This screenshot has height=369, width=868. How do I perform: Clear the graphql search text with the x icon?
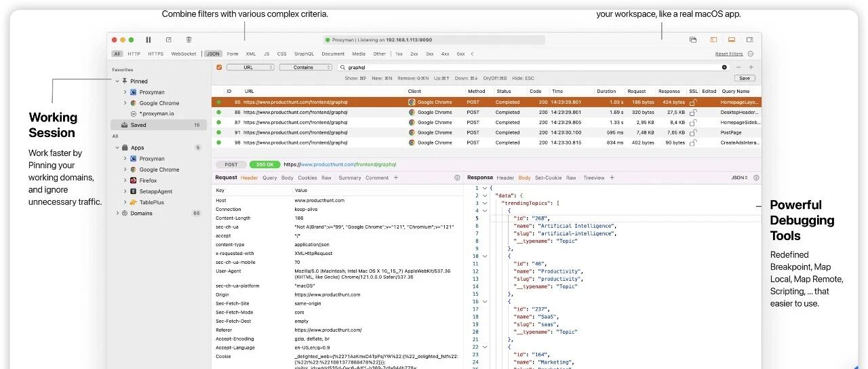pos(724,67)
